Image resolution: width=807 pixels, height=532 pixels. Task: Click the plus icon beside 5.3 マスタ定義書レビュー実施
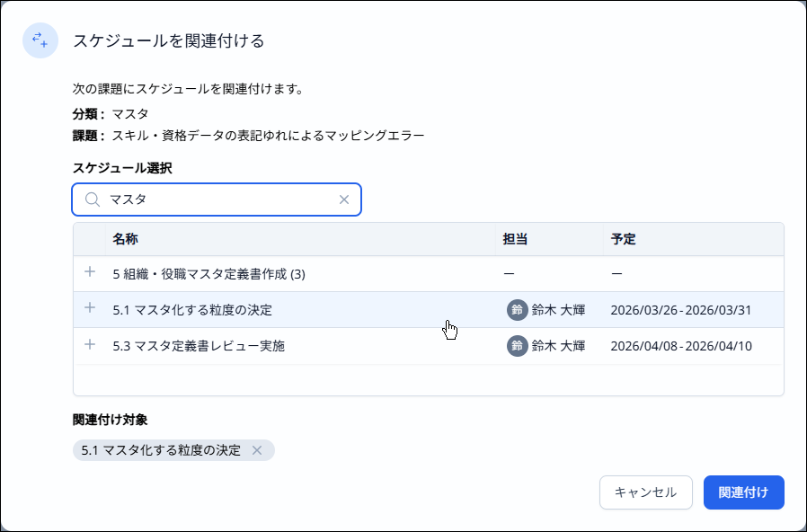[x=89, y=344]
